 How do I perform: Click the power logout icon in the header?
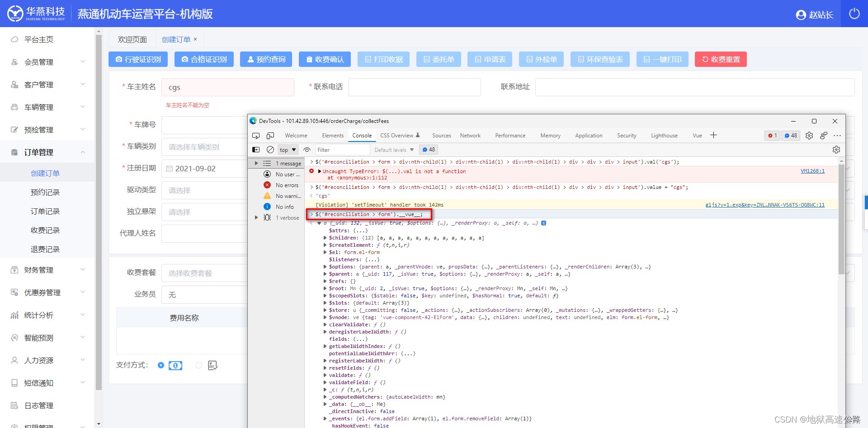[854, 14]
